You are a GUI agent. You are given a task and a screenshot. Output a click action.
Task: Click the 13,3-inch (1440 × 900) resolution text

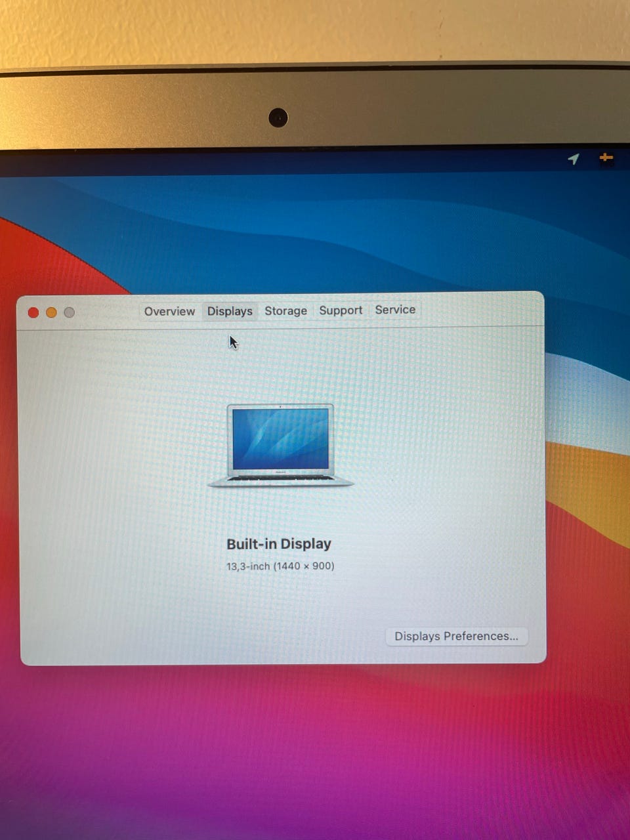coord(280,566)
